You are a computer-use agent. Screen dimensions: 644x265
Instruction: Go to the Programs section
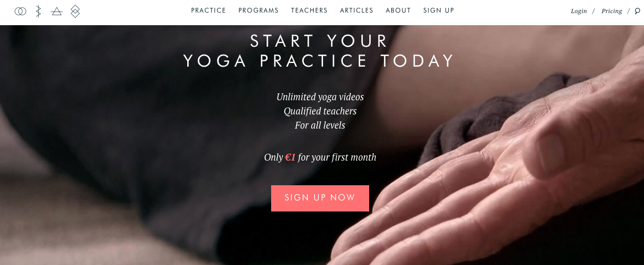(259, 10)
